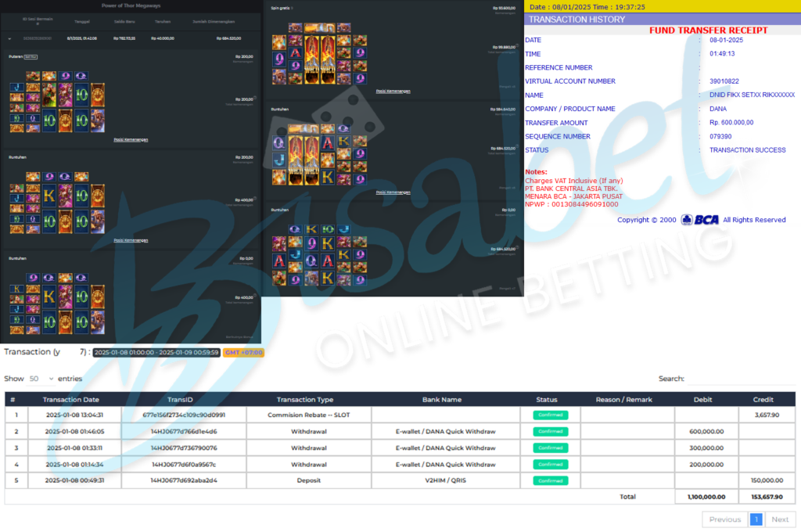
Task: Click the Jumlah Dimenangkan column header
Action: [214, 21]
